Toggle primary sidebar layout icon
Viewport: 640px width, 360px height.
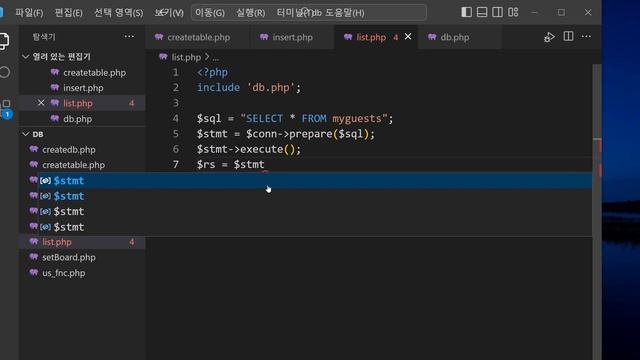(x=466, y=12)
